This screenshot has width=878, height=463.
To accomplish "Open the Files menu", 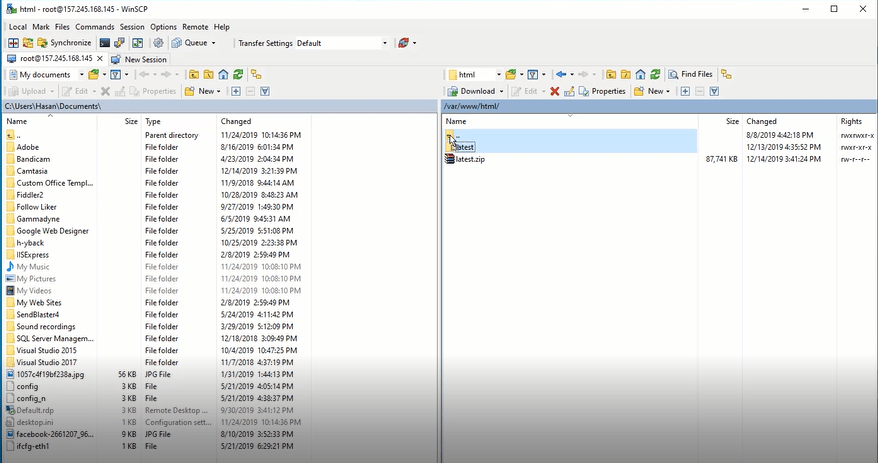I will point(62,27).
